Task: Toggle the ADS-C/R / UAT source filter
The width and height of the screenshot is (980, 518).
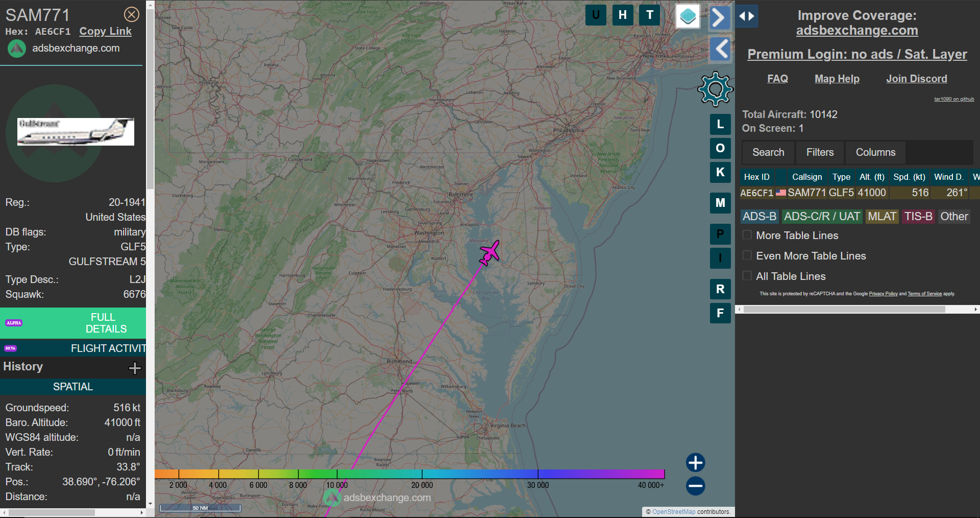Action: pos(822,217)
